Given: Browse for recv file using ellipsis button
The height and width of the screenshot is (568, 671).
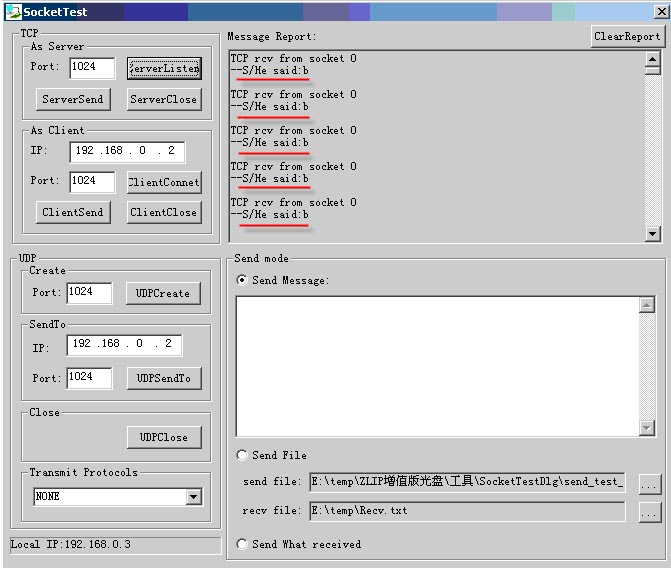Looking at the screenshot, I should click(x=649, y=512).
